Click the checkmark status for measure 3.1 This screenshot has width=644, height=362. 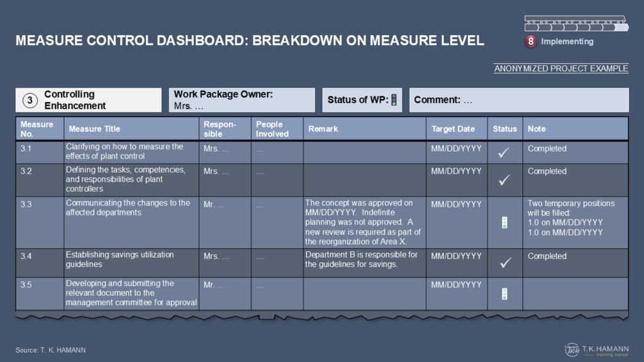(x=504, y=153)
